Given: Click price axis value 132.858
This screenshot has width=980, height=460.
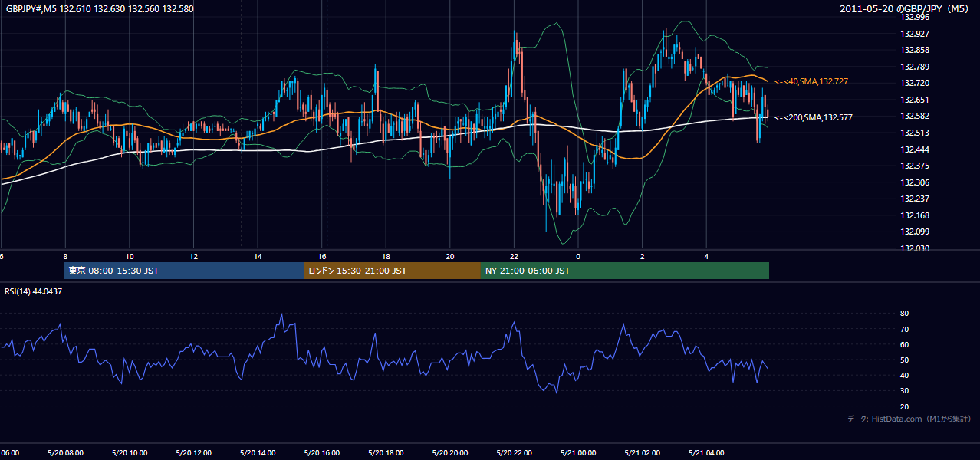Looking at the screenshot, I should click(x=916, y=50).
